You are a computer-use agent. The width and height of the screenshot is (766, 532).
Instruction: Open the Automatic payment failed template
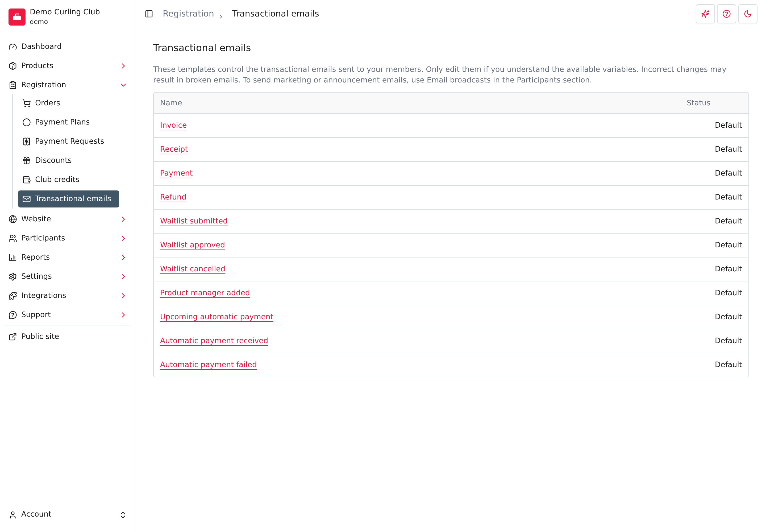(208, 365)
